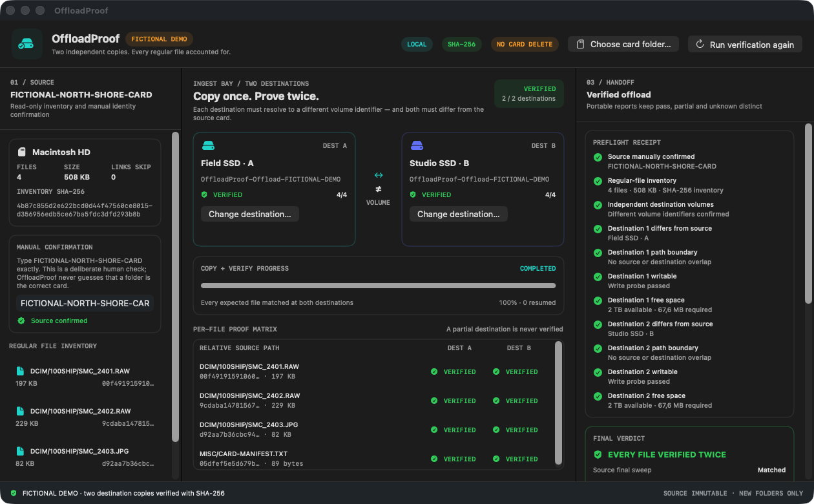Click the 100% · 0 resumed progress text
This screenshot has height=504, width=814.
pyautogui.click(x=528, y=302)
